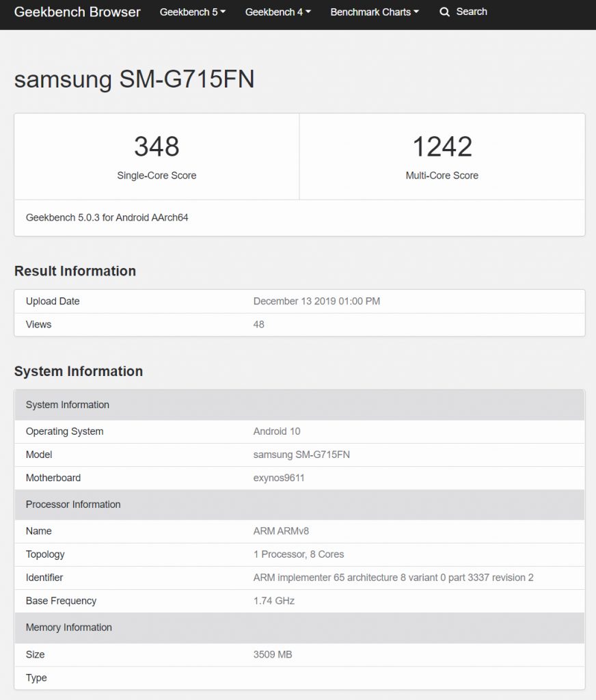
Task: Click the Multi-Core Score label
Action: [x=442, y=176]
